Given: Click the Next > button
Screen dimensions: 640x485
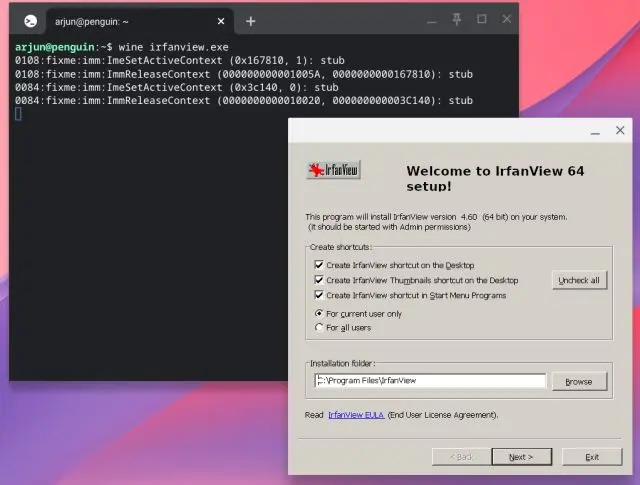Looking at the screenshot, I should pyautogui.click(x=521, y=457).
